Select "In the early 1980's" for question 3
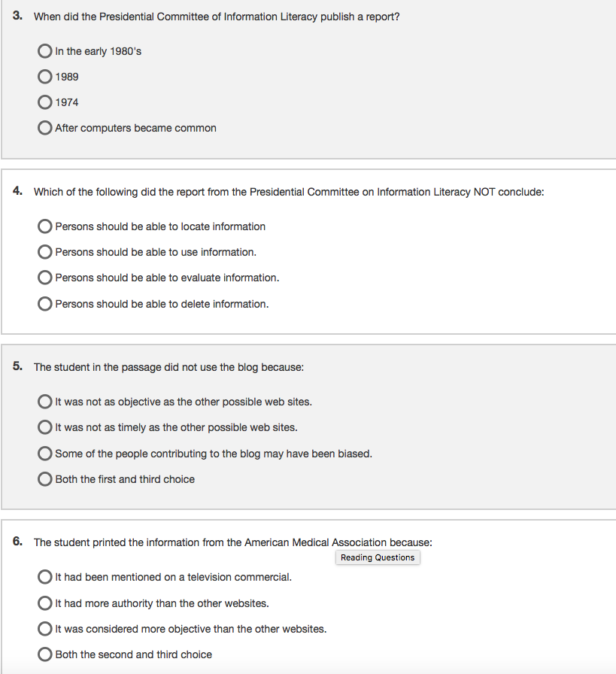Image resolution: width=616 pixels, height=674 pixels. coord(44,50)
